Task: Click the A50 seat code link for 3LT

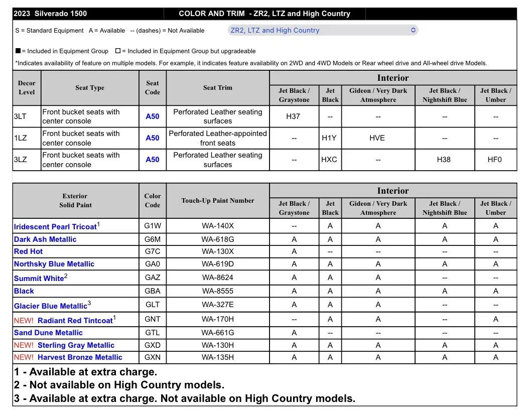Action: click(153, 116)
